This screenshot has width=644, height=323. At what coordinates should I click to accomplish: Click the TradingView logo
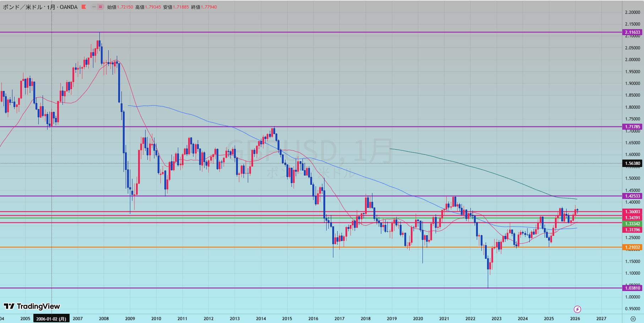(32, 306)
